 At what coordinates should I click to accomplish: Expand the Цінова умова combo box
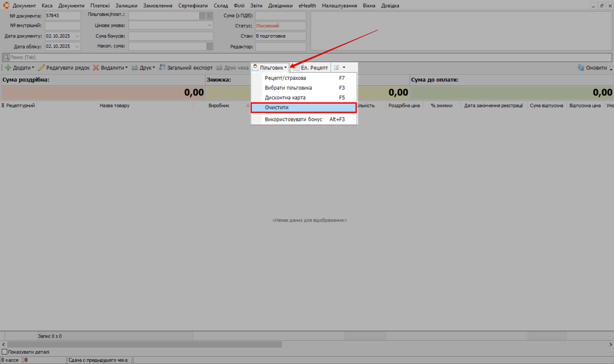tap(210, 25)
